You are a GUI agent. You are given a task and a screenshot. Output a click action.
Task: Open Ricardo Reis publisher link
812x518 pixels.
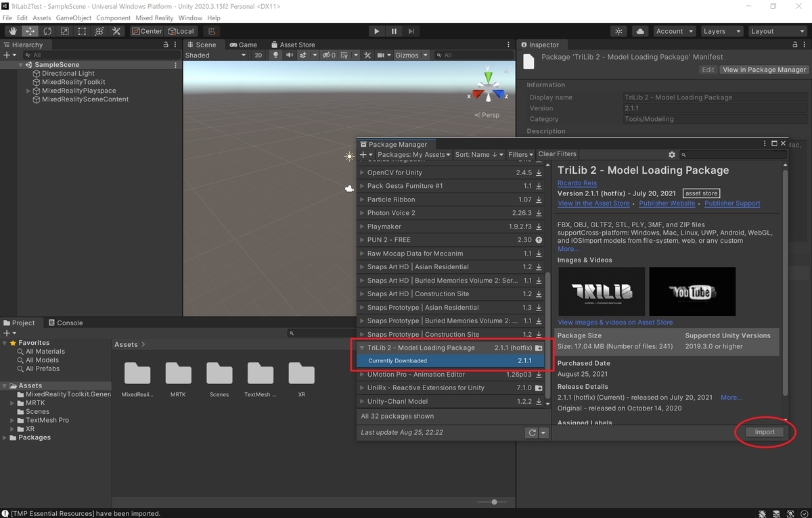pos(577,184)
